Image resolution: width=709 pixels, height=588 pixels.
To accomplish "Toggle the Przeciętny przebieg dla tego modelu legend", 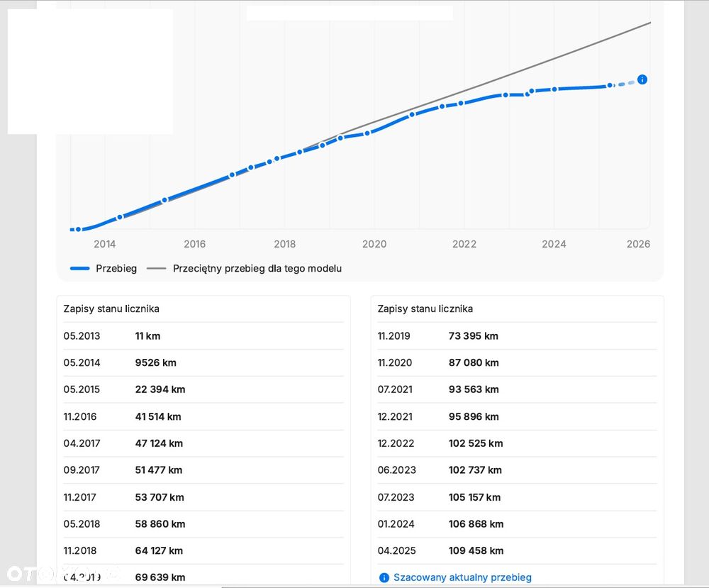I will coord(257,269).
